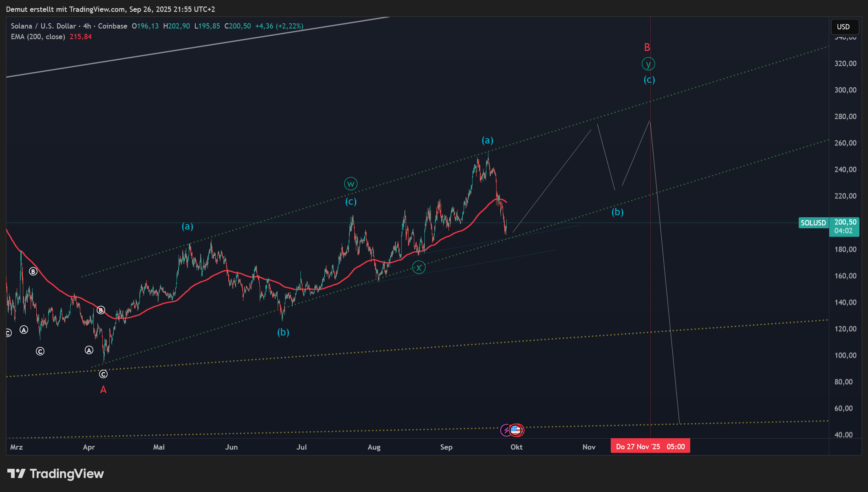Select the EMA (200, close) indicator legend
This screenshot has height=492, width=868.
(38, 37)
